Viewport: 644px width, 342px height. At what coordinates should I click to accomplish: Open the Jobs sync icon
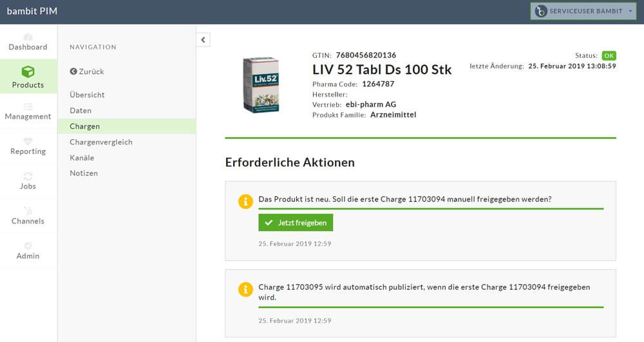point(28,176)
